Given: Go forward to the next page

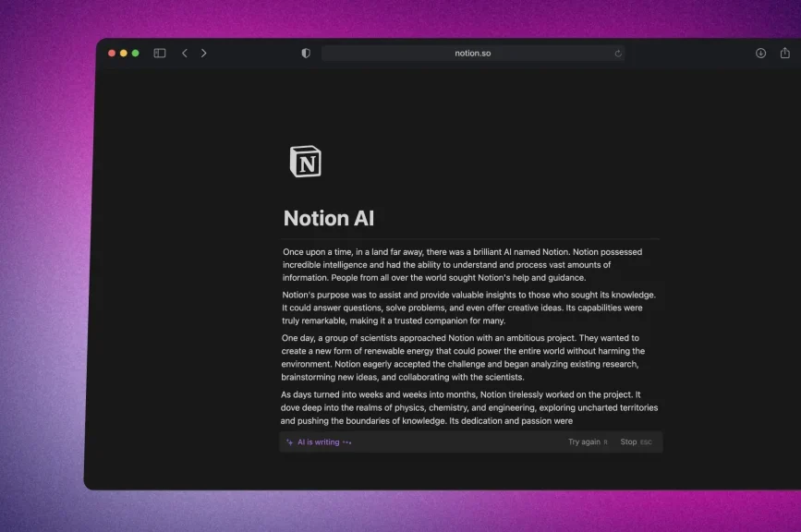Looking at the screenshot, I should [204, 54].
